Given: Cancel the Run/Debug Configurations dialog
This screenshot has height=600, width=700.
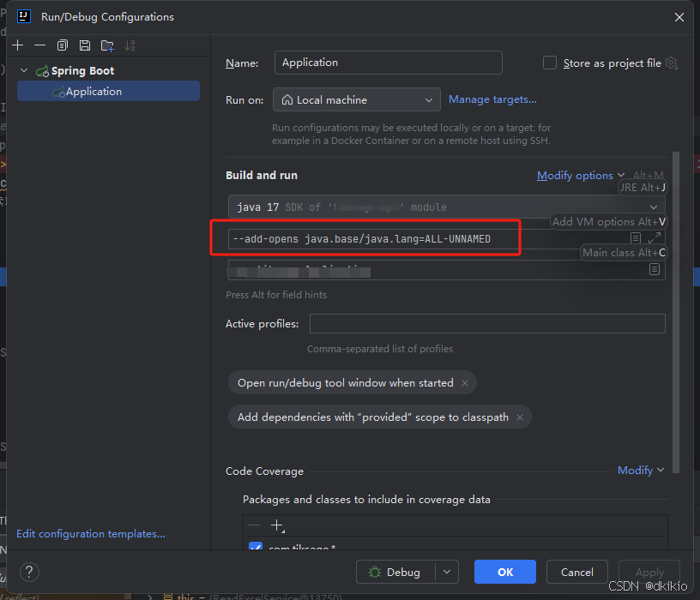Looking at the screenshot, I should tap(576, 572).
